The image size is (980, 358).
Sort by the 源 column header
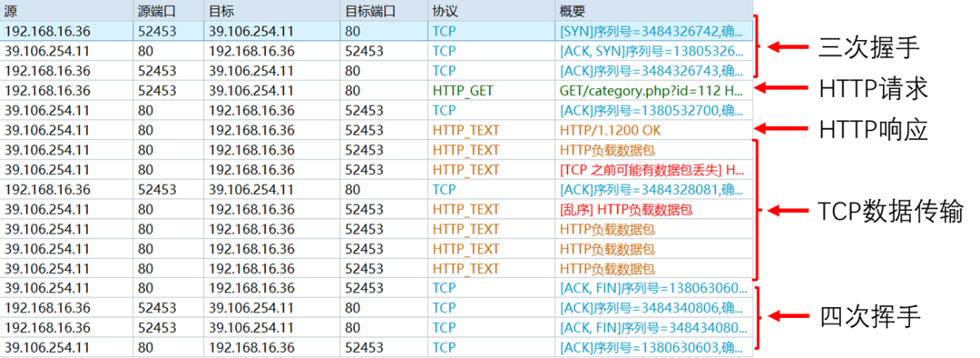tap(66, 11)
